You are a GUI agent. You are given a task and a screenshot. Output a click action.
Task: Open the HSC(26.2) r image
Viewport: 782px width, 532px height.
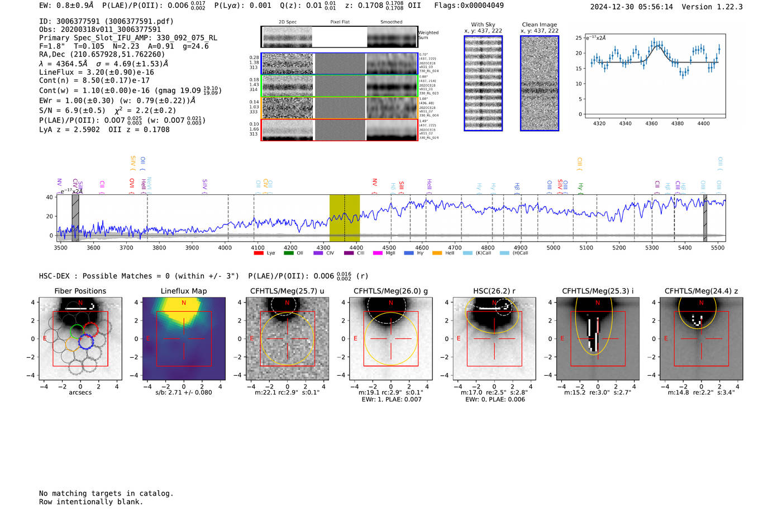(x=494, y=339)
